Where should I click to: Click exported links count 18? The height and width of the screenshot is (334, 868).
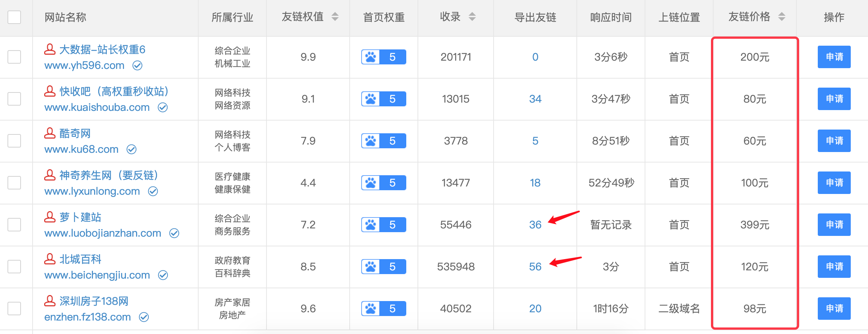pos(535,183)
